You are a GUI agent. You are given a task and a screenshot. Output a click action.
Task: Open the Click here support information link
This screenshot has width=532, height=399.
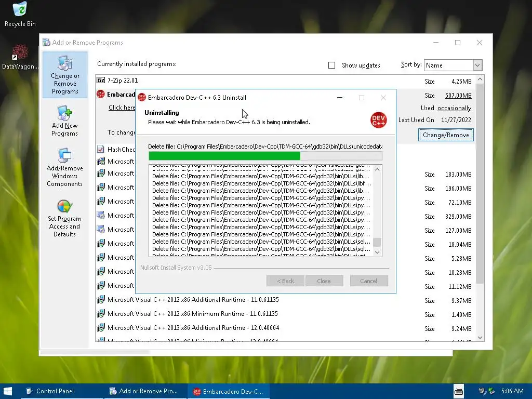(x=122, y=108)
